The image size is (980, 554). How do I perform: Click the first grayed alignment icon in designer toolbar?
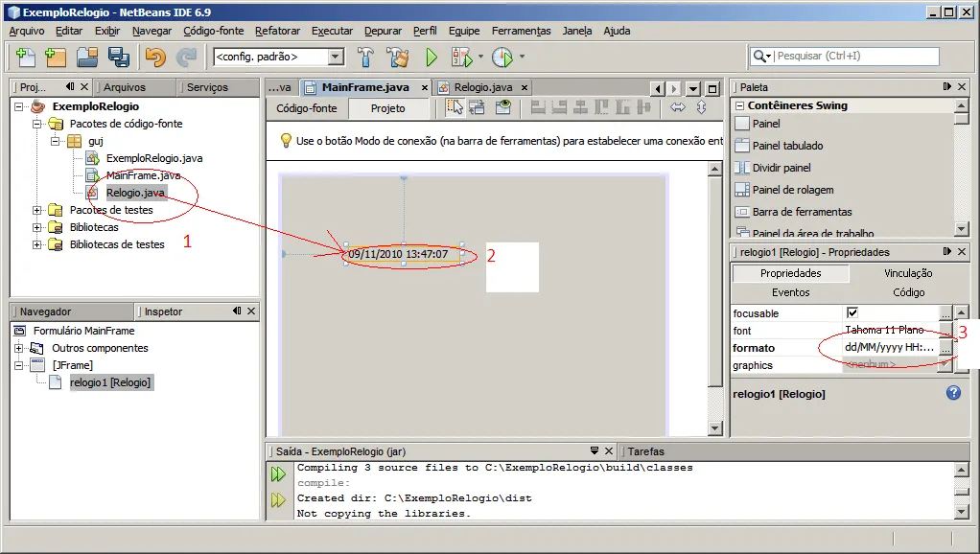click(x=538, y=107)
